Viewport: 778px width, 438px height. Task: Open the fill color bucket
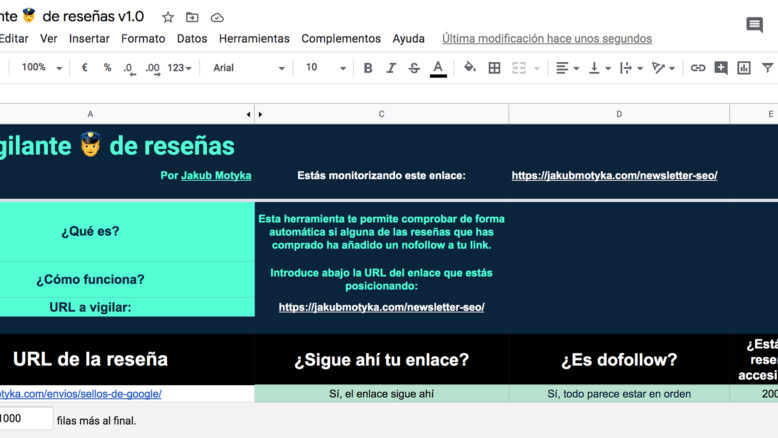(x=469, y=67)
